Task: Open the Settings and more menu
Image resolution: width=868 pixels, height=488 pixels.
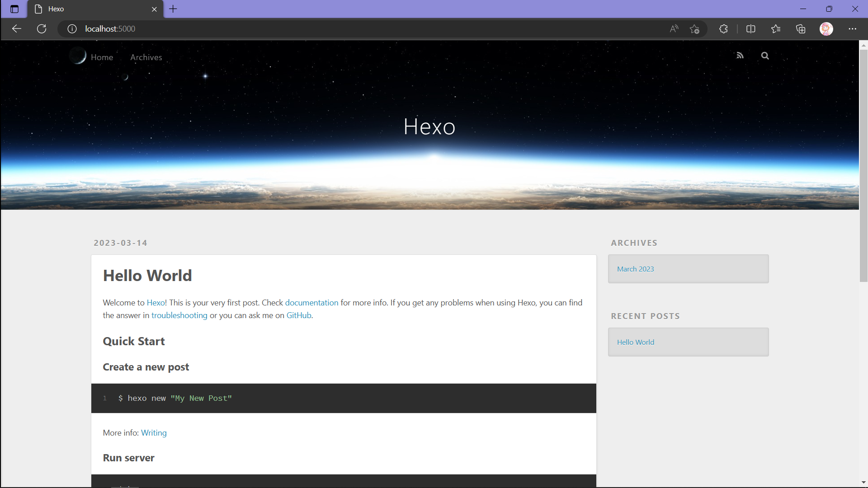Action: click(852, 29)
